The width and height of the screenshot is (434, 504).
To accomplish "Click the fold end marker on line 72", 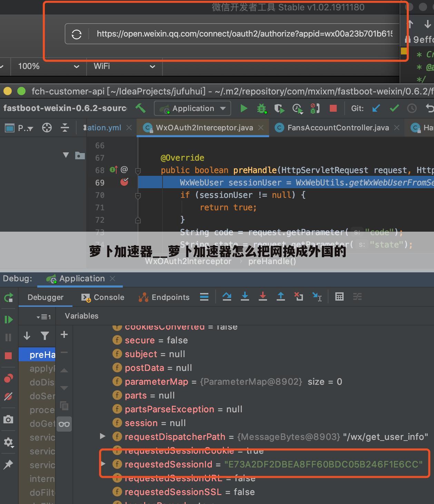I will (x=138, y=220).
